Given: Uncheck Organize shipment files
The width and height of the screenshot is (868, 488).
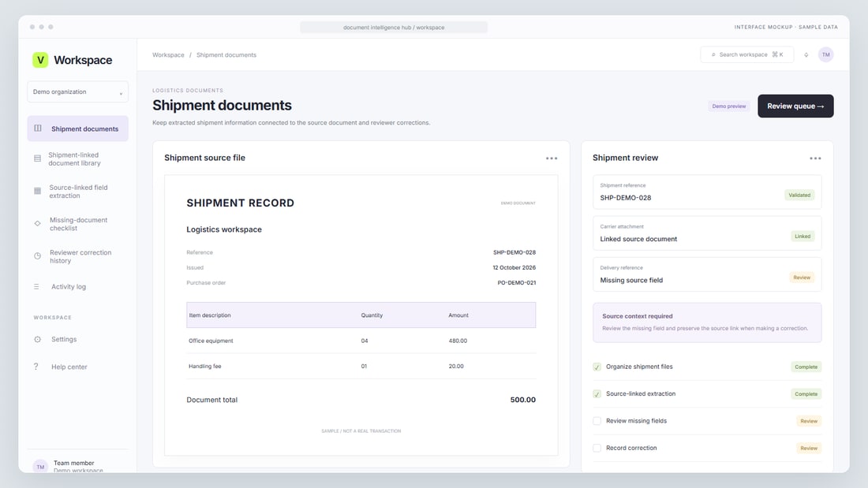Looking at the screenshot, I should [597, 367].
